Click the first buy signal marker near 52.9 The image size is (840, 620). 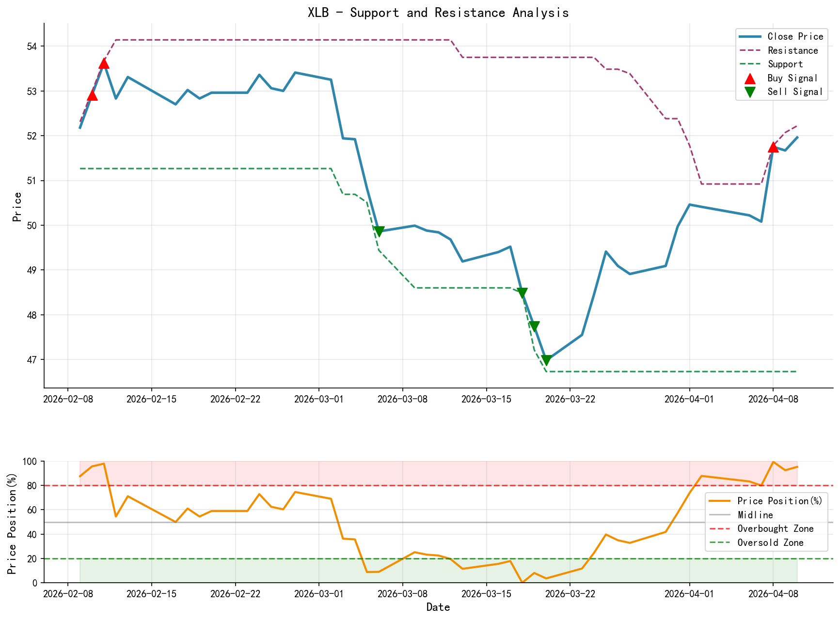pos(92,95)
